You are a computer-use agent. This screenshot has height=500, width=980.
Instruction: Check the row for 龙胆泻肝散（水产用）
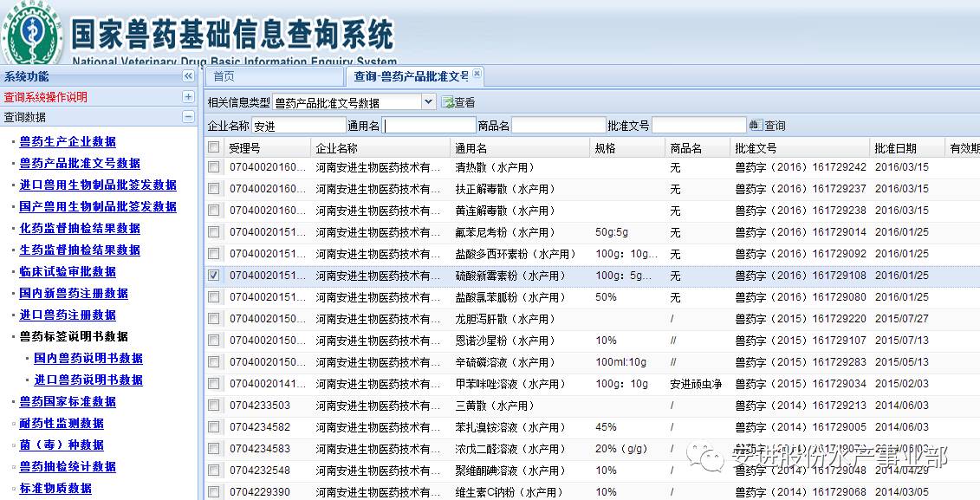(x=214, y=319)
